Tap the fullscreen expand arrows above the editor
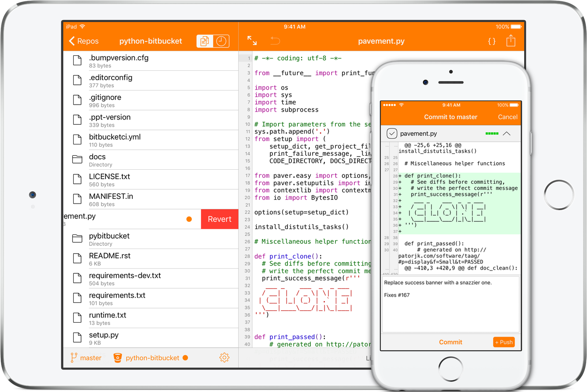This screenshot has width=587, height=392. pyautogui.click(x=252, y=41)
